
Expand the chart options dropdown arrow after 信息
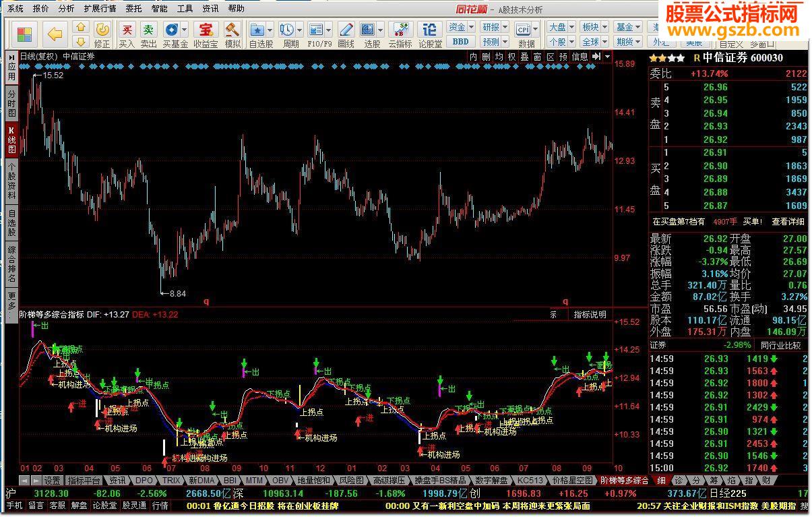[607, 57]
